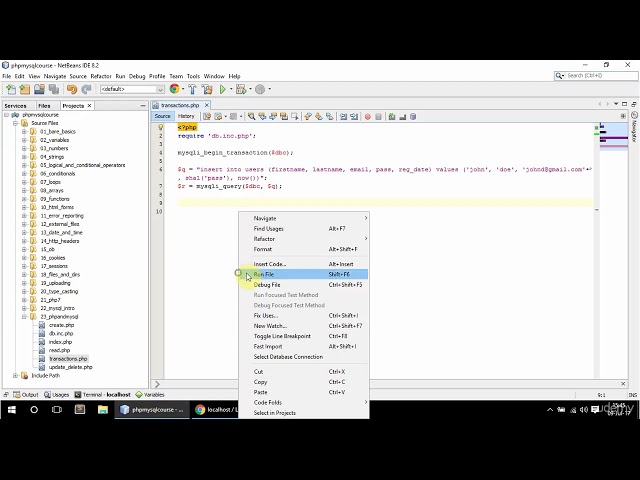Switch to History view button
The image size is (640, 480).
[186, 116]
